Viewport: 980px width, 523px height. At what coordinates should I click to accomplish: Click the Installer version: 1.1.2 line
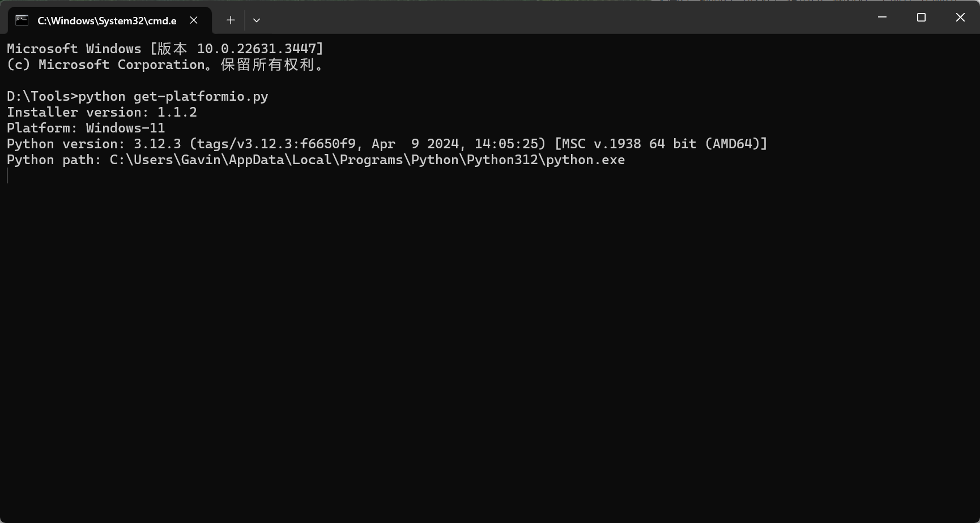click(102, 112)
